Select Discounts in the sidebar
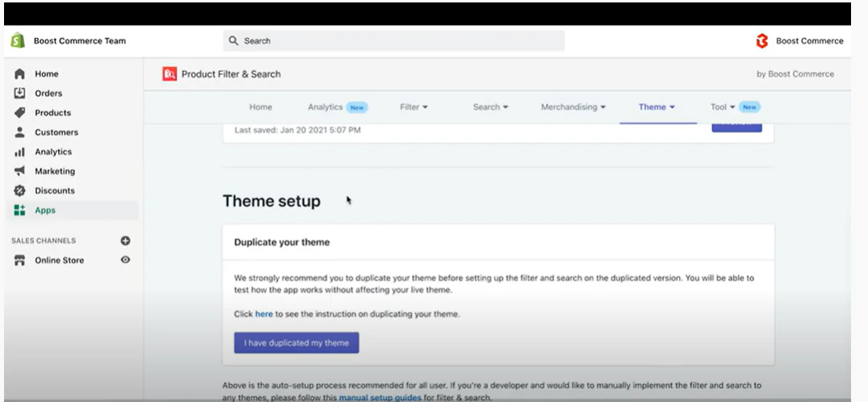The height and width of the screenshot is (402, 868). [x=55, y=191]
